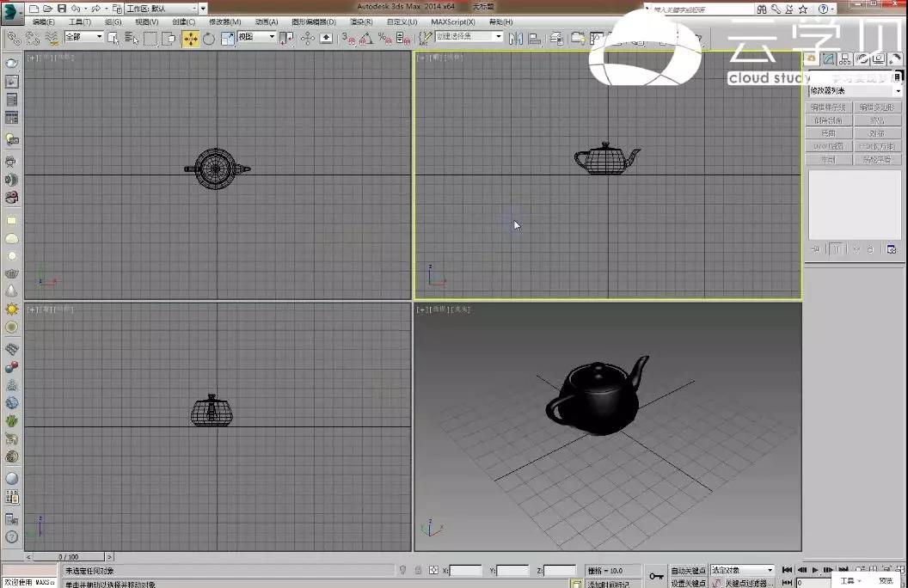Viewport: 908px width, 588px height.
Task: Toggle the 3D Snaps button
Action: [x=348, y=39]
